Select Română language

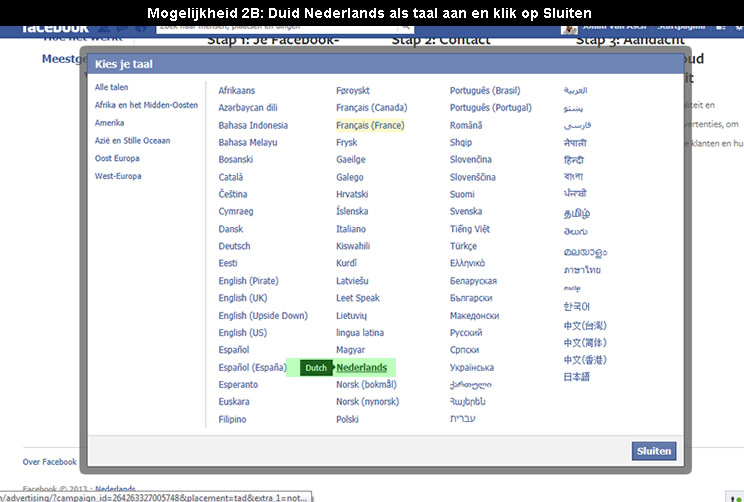(x=466, y=125)
